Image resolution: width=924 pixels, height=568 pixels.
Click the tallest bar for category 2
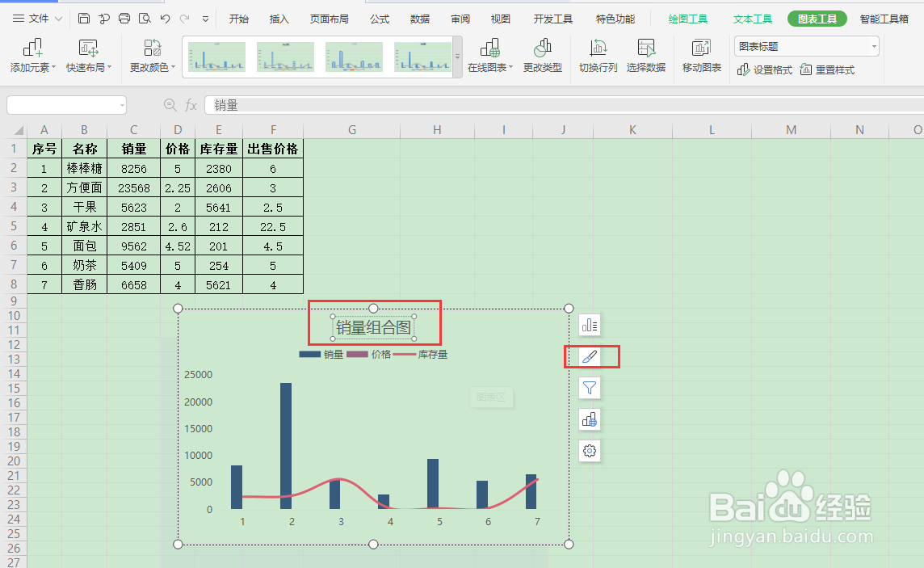tap(286, 446)
